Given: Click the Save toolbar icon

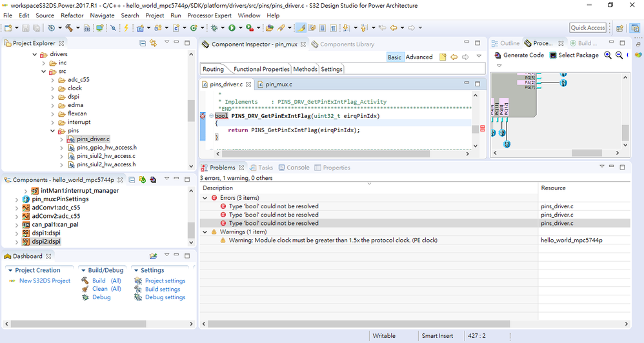Looking at the screenshot, I should pyautogui.click(x=25, y=28).
